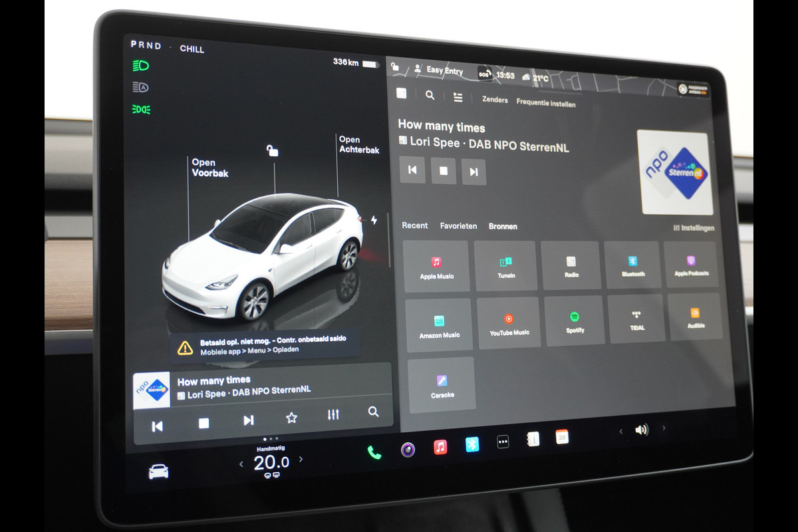Tap the Passenger Airbag status indicator
Screen dimensions: 798x532
point(693,90)
